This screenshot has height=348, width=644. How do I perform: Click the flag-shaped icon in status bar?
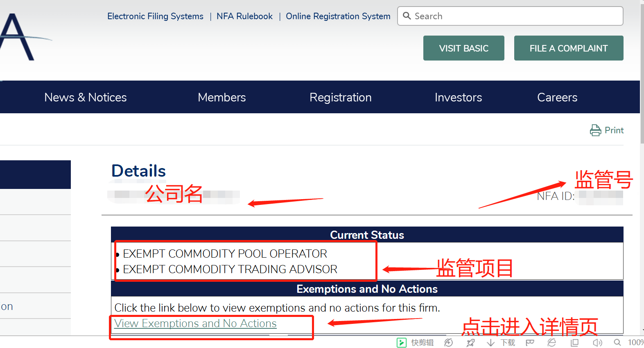point(530,343)
